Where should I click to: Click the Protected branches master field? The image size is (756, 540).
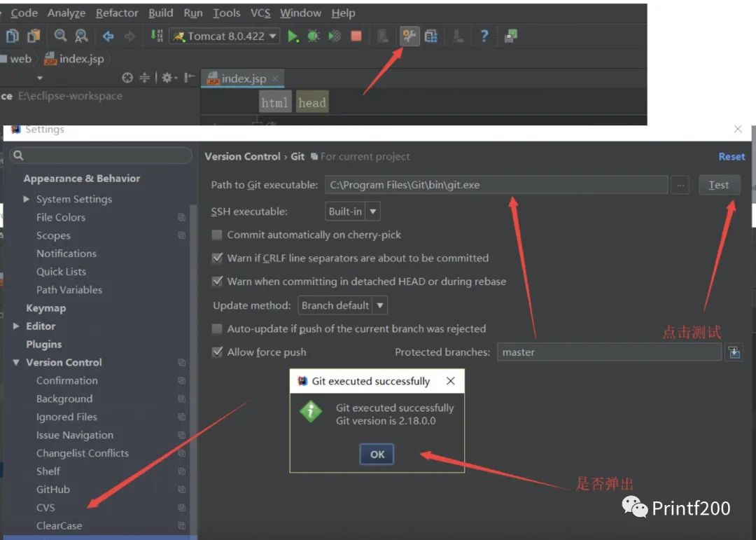point(610,352)
